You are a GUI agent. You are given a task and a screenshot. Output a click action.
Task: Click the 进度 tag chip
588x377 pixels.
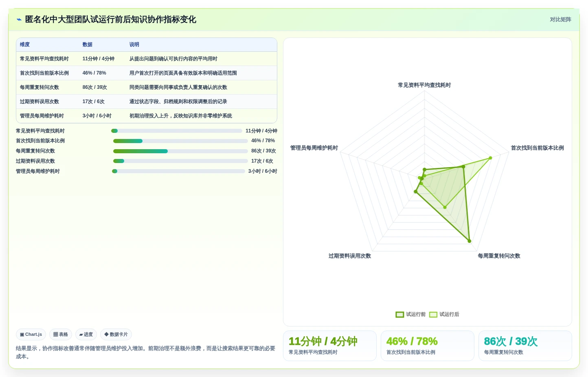(x=86, y=334)
